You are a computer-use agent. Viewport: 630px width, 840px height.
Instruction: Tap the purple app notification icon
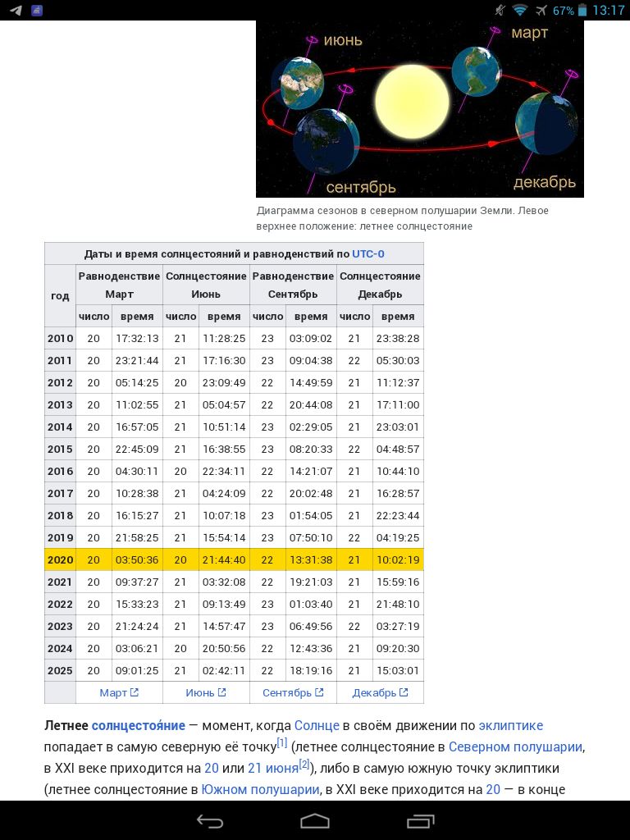[37, 10]
